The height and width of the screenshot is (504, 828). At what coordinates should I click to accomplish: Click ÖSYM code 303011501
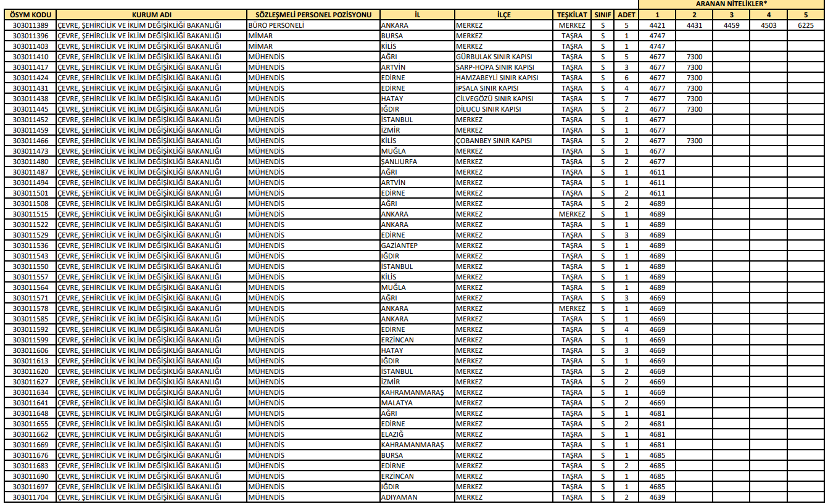click(30, 193)
